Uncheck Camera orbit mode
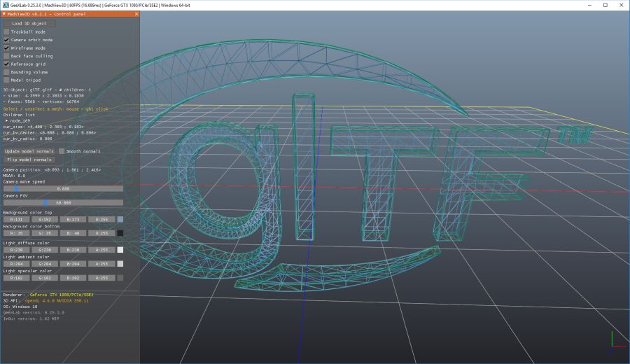 click(x=6, y=40)
